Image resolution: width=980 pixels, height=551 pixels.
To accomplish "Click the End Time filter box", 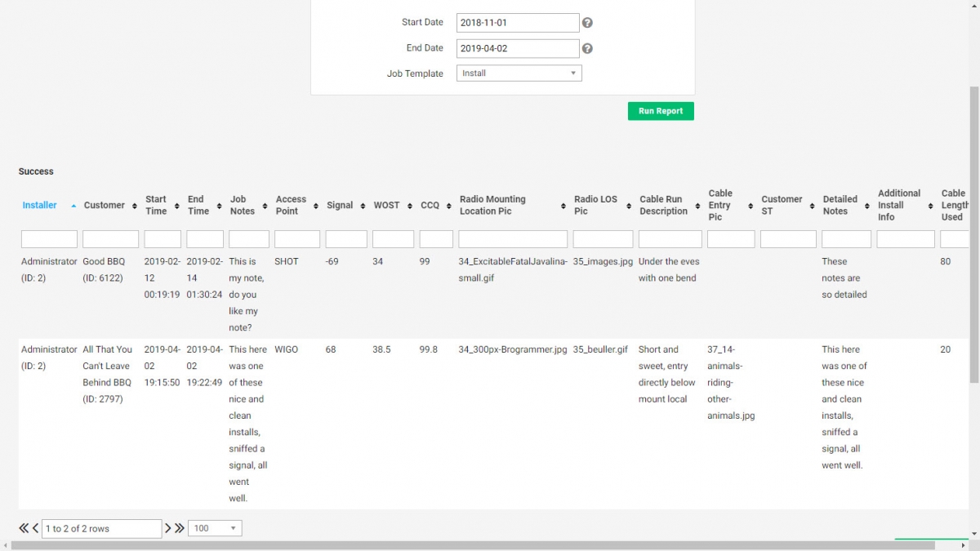I will [x=205, y=239].
